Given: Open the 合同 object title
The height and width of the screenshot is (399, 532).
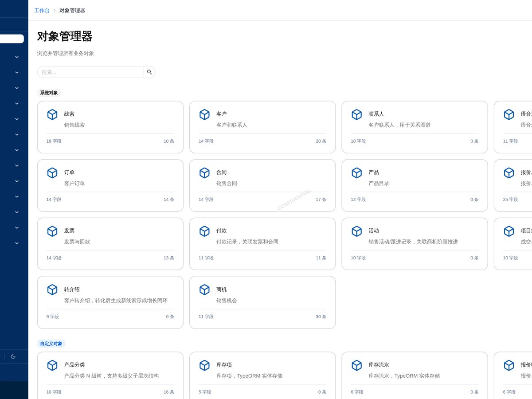Looking at the screenshot, I should pos(221,172).
